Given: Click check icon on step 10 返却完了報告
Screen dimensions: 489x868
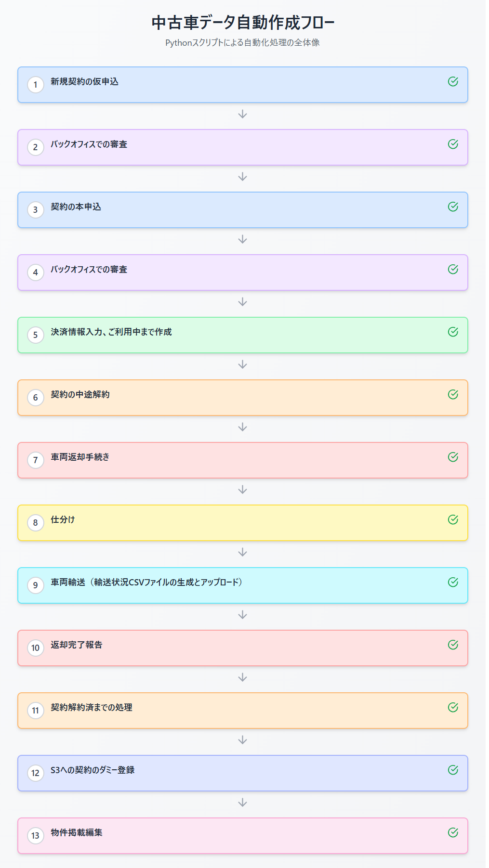Looking at the screenshot, I should coord(453,645).
